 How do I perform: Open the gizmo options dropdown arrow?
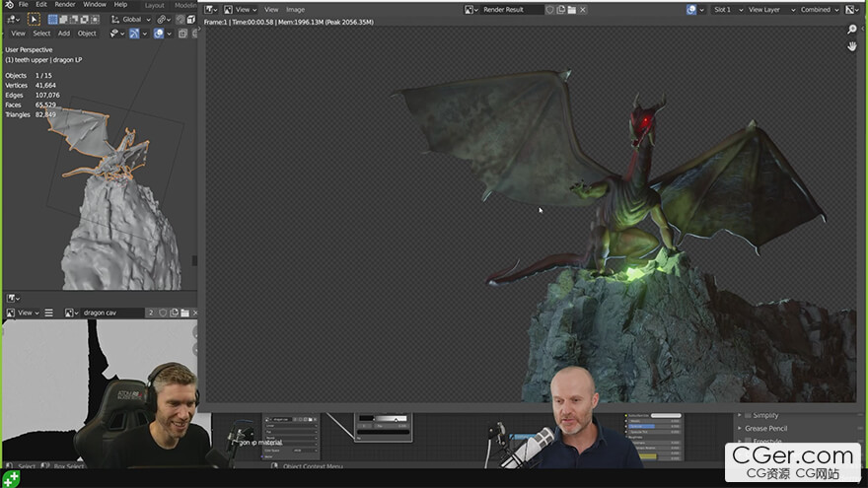coord(144,34)
